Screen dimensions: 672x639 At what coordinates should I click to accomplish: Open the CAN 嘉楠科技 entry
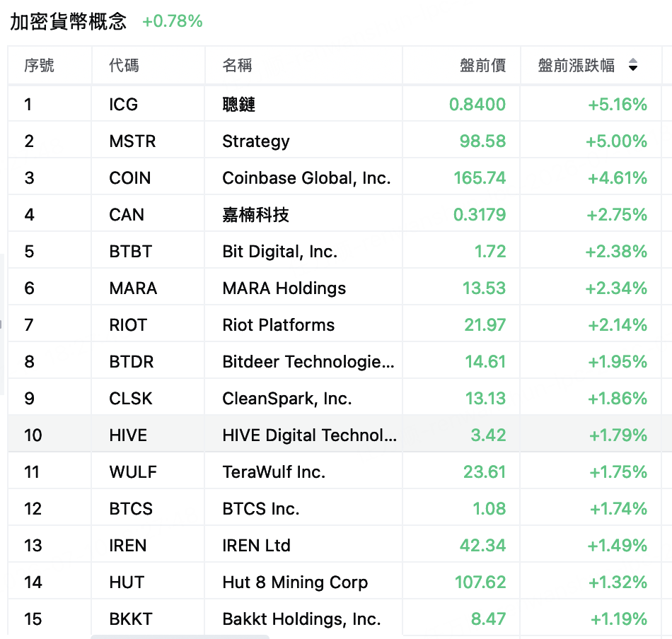point(335,215)
